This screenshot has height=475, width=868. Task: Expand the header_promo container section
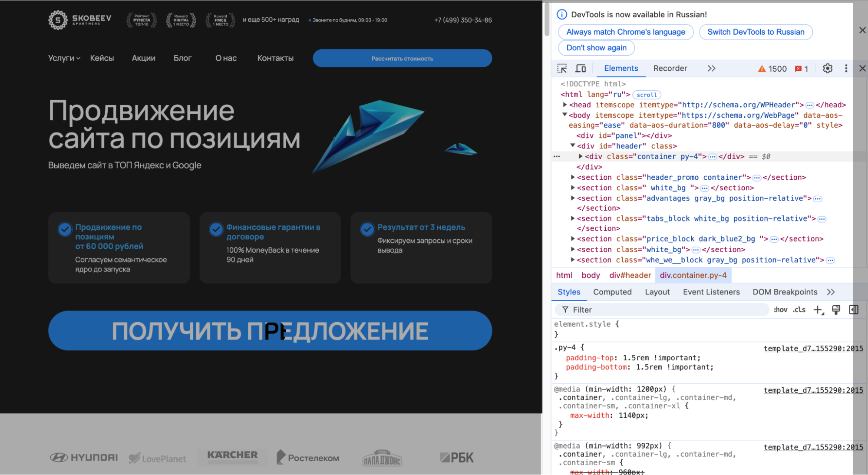tap(573, 177)
